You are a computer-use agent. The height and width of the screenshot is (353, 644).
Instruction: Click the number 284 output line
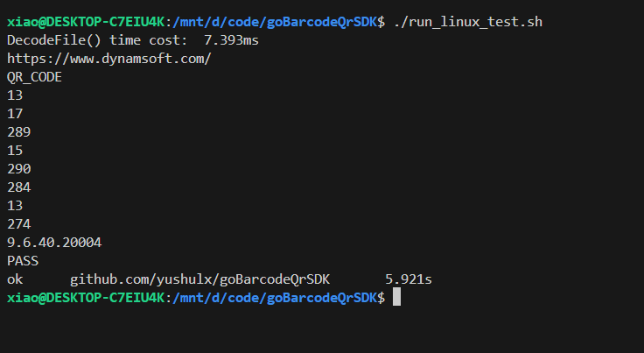18,187
